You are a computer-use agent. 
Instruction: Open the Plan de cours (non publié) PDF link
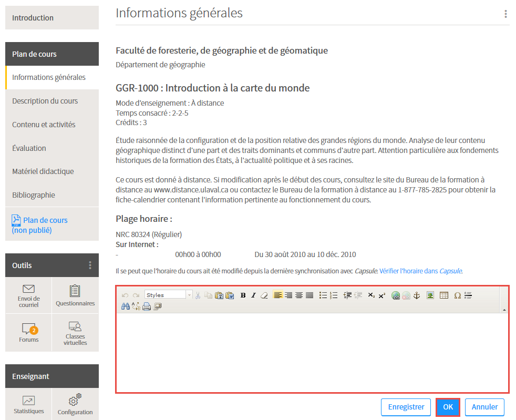tap(39, 225)
